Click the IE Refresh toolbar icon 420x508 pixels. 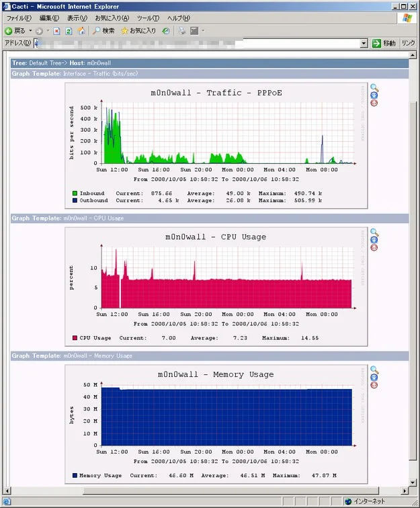(69, 31)
